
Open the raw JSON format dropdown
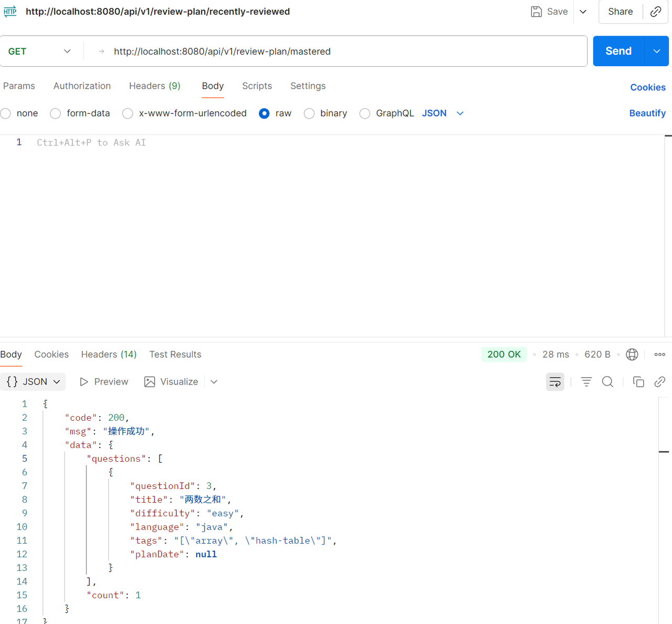[443, 113]
